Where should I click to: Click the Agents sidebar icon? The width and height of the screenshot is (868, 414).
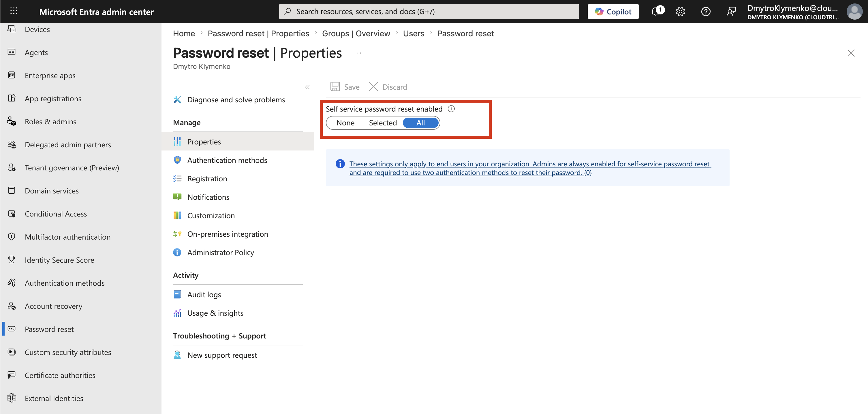coord(12,52)
